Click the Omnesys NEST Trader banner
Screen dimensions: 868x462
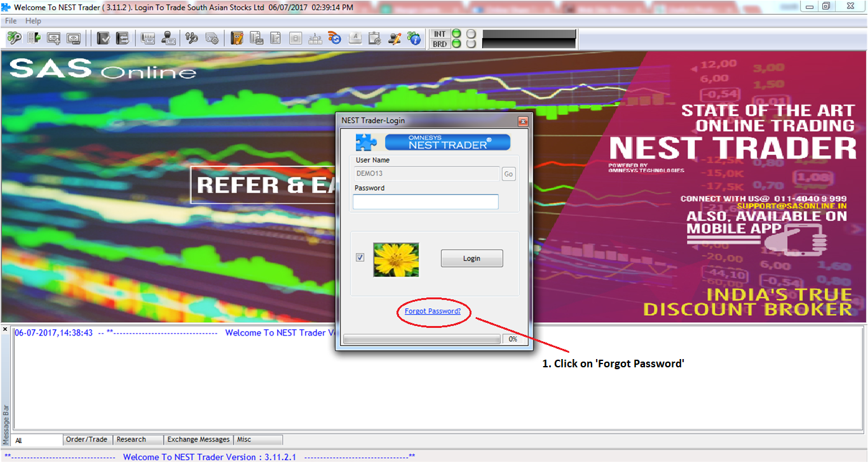point(447,142)
